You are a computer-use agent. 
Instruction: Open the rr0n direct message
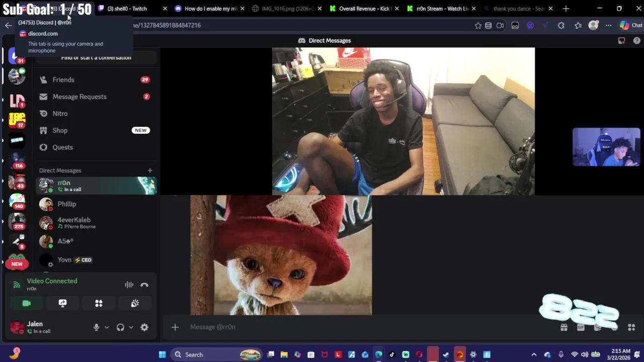click(x=96, y=186)
